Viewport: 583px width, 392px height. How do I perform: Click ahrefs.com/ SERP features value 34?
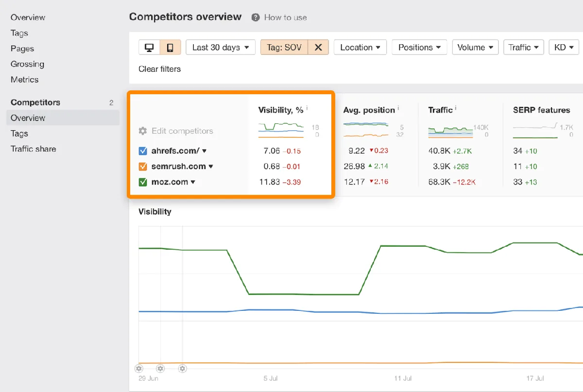pyautogui.click(x=517, y=151)
